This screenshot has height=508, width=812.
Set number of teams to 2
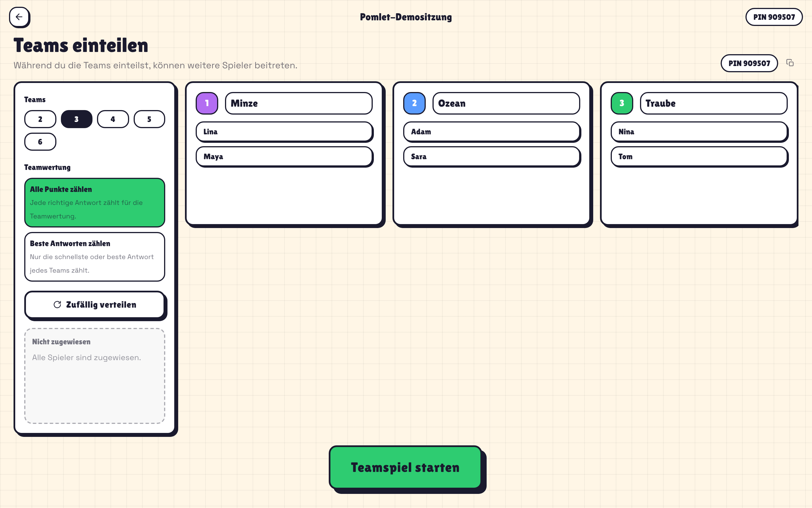[x=40, y=119]
